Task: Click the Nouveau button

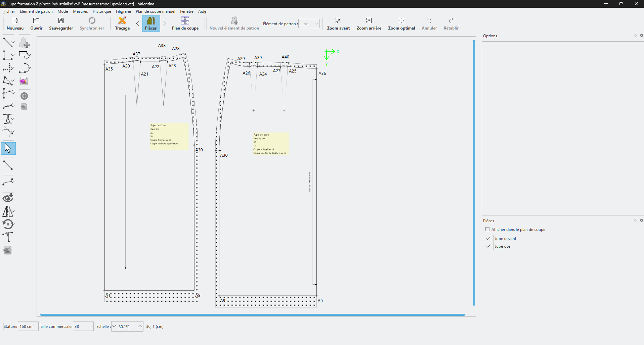Action: [x=15, y=23]
